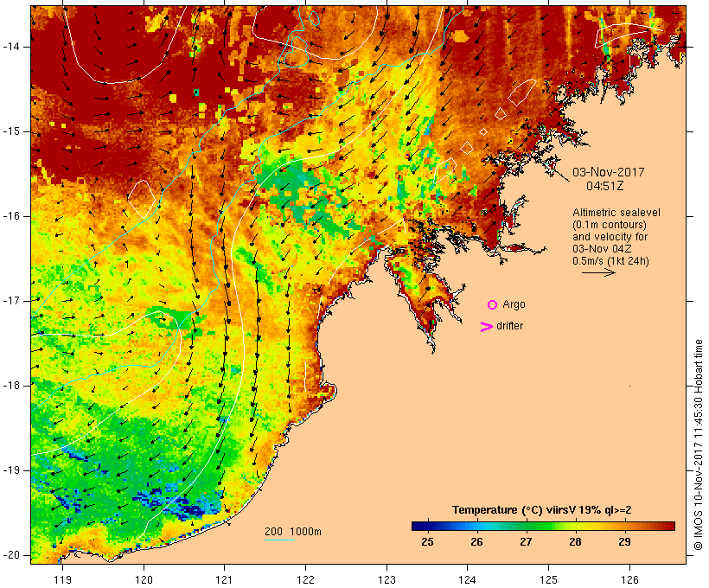Click the 27 value on temperature scale
Image resolution: width=709 pixels, height=588 pixels.
(x=526, y=542)
